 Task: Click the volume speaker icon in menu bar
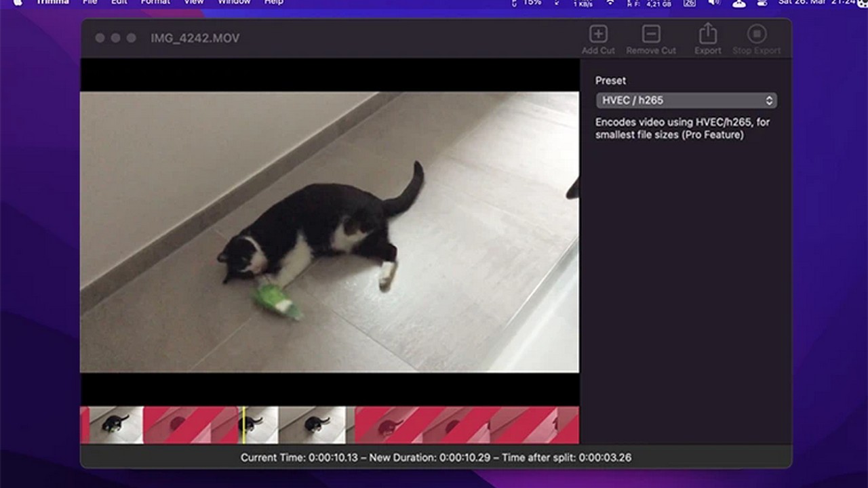tap(713, 3)
